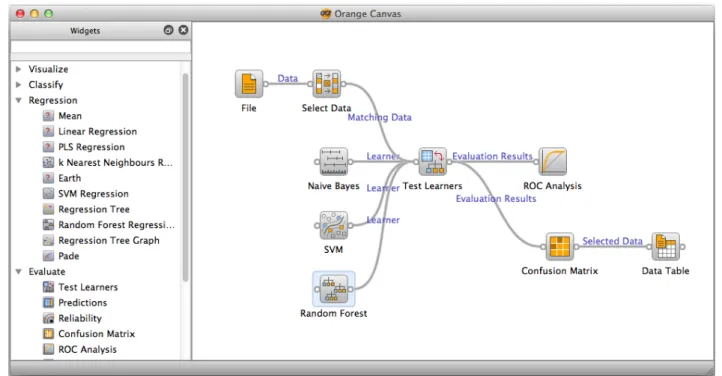Image resolution: width=722 pixels, height=376 pixels.
Task: Click the Data link label
Action: tap(288, 79)
